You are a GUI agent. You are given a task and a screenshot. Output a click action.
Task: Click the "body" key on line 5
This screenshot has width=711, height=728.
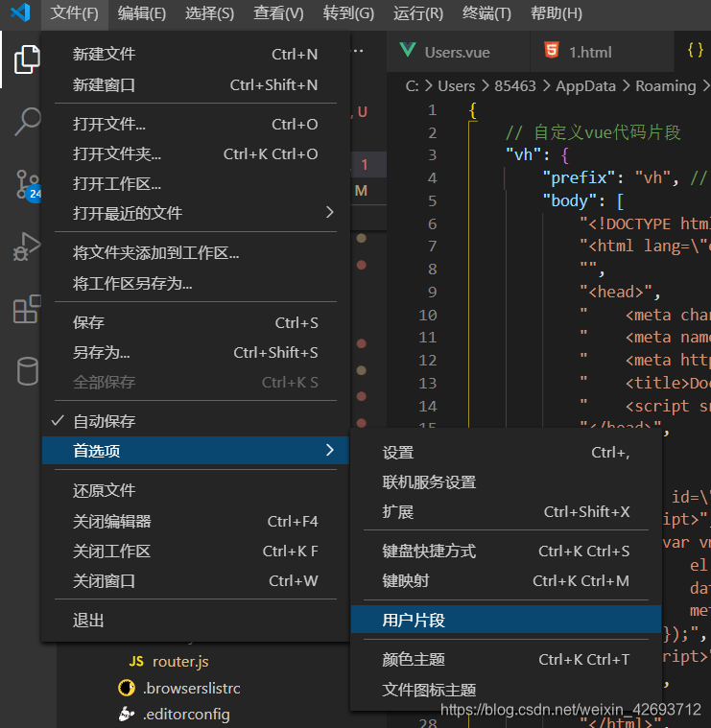(x=570, y=201)
